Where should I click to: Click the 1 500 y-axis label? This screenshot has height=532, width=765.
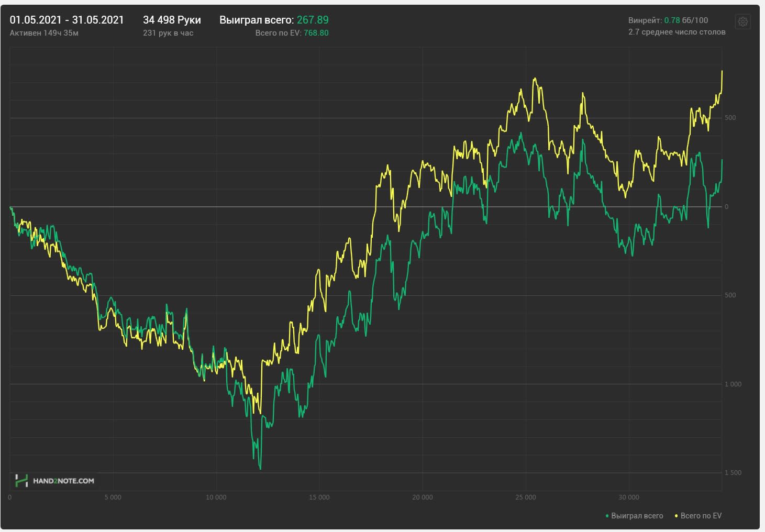pyautogui.click(x=733, y=473)
